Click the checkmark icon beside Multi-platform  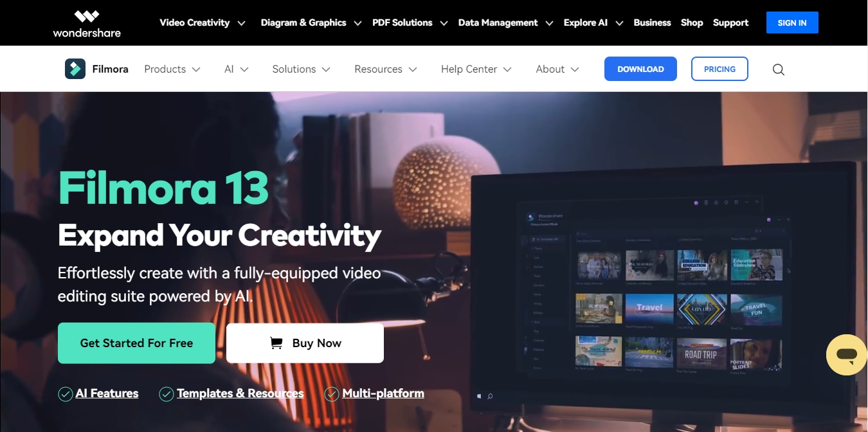click(332, 393)
